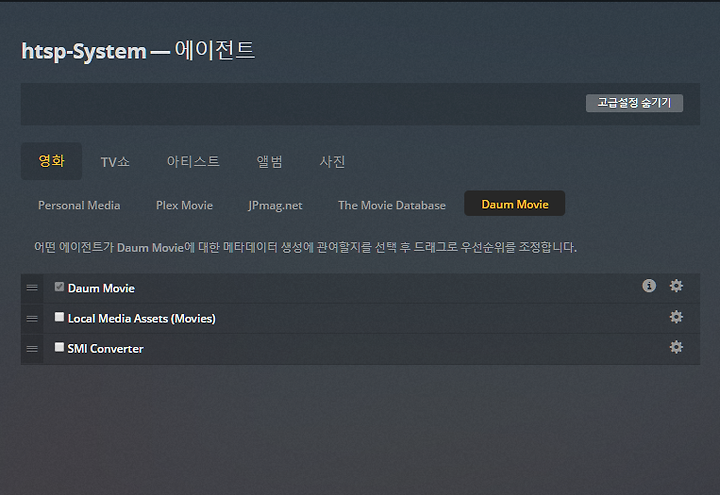The height and width of the screenshot is (495, 720).
Task: Select the JPmag.net agent tab
Action: pyautogui.click(x=275, y=205)
